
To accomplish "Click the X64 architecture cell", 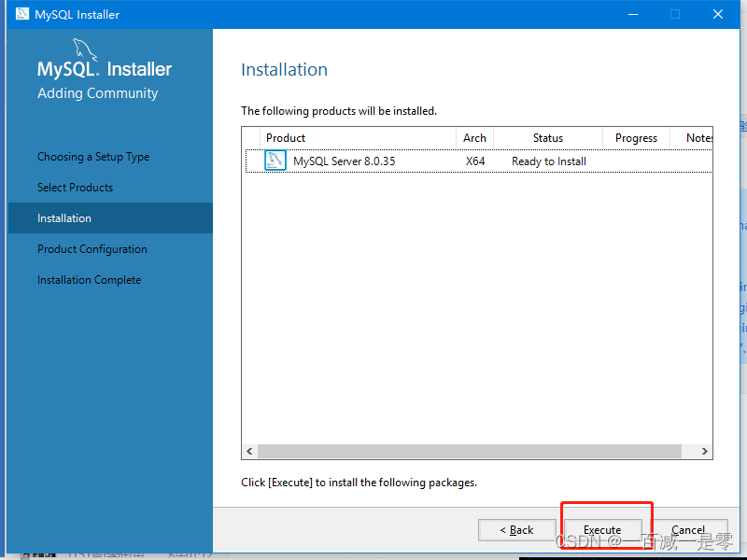I will click(475, 161).
